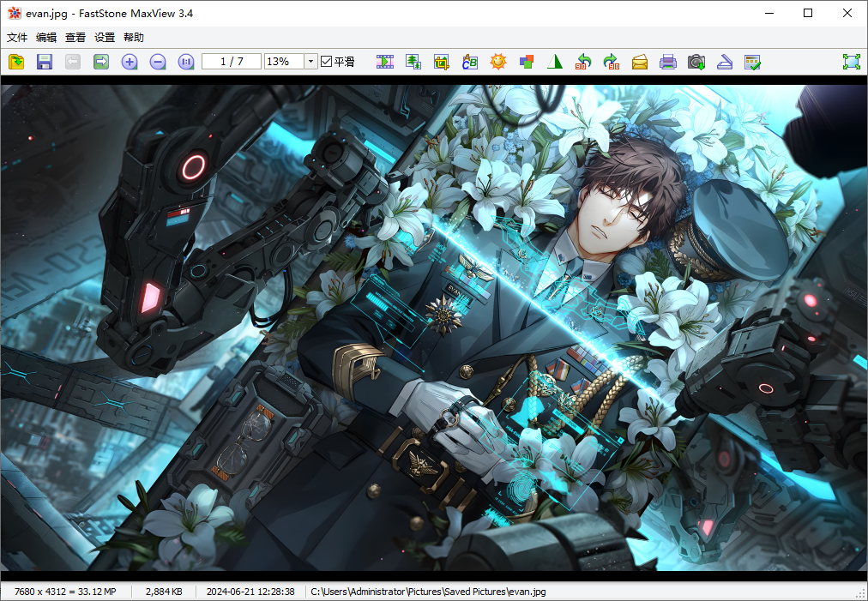Print the image using the printer icon
Viewport: 868px width, 601px height.
(668, 62)
